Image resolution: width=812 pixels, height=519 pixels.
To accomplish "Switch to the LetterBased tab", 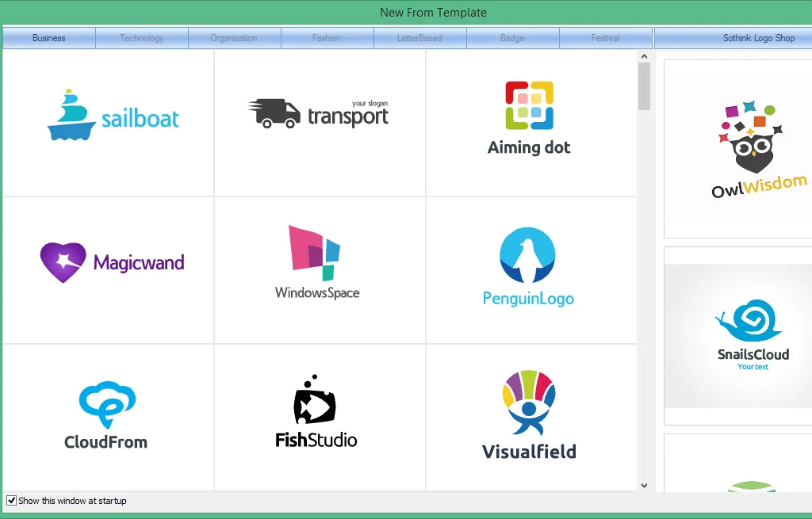I will [x=420, y=38].
